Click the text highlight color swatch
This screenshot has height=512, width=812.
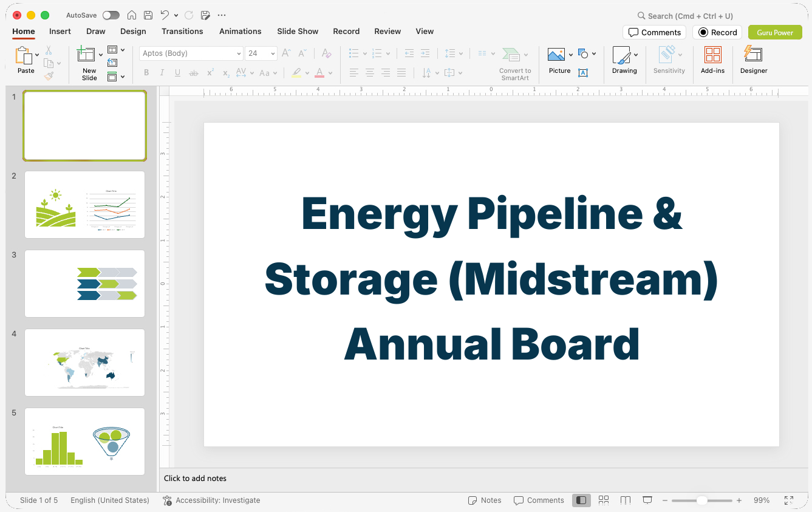click(x=296, y=73)
